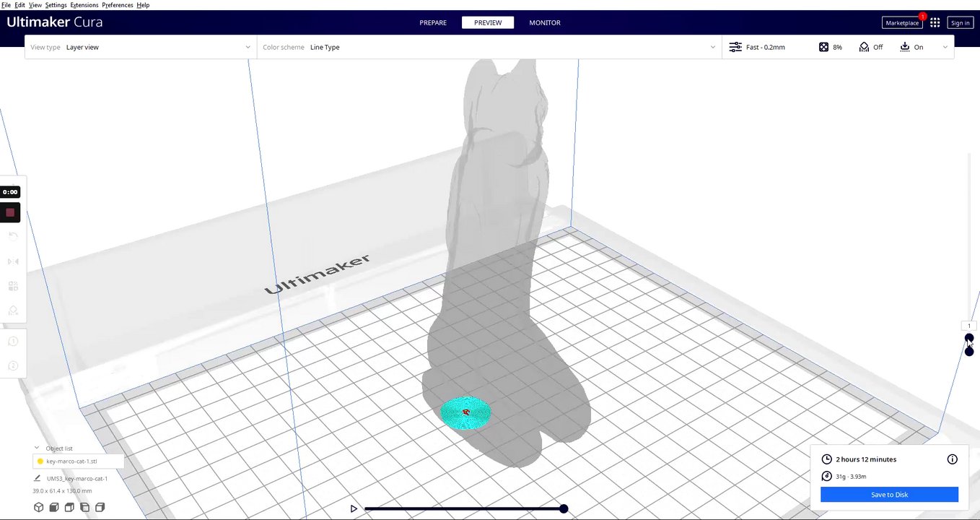
Task: Click the Marketplace red notification badge
Action: pyautogui.click(x=922, y=16)
